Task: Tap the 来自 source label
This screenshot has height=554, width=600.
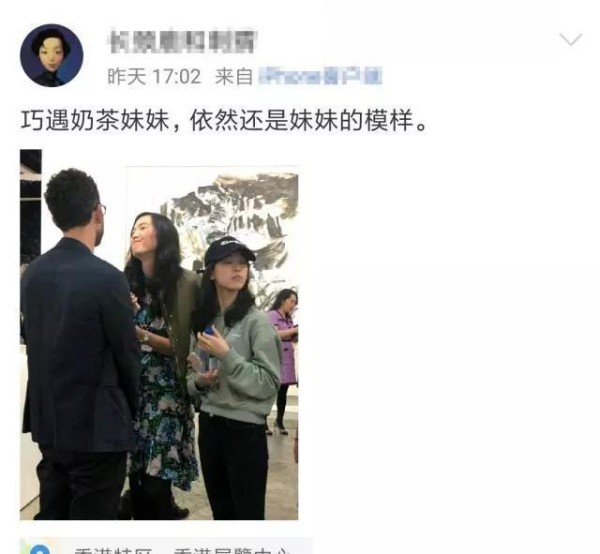Action: [x=234, y=76]
